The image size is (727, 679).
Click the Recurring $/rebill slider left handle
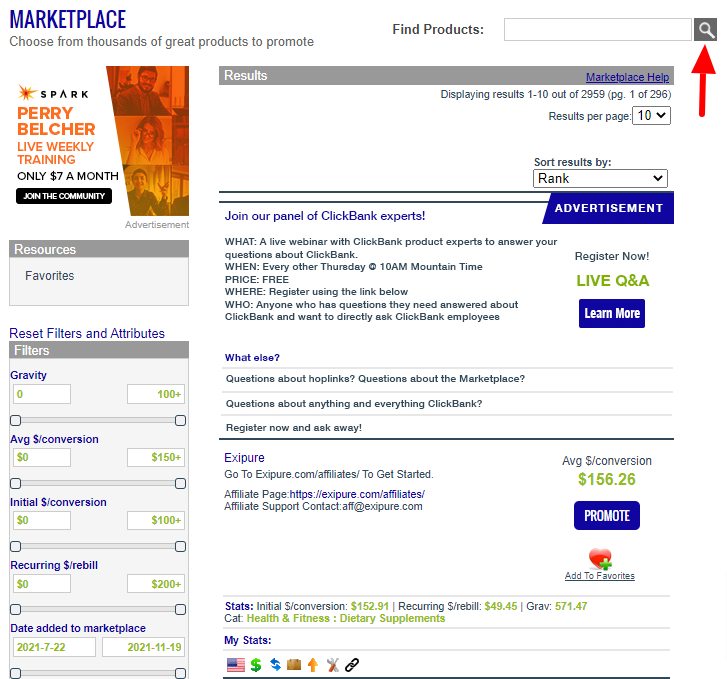click(x=15, y=609)
